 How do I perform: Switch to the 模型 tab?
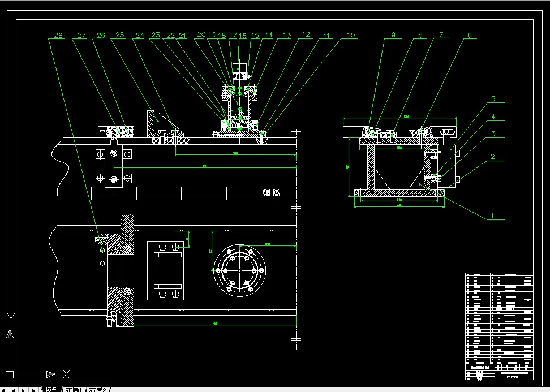52,390
